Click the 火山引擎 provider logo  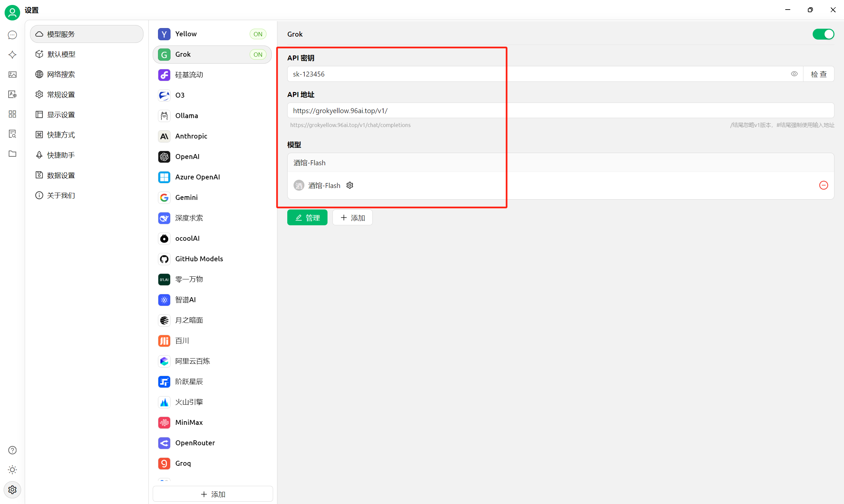click(x=164, y=402)
